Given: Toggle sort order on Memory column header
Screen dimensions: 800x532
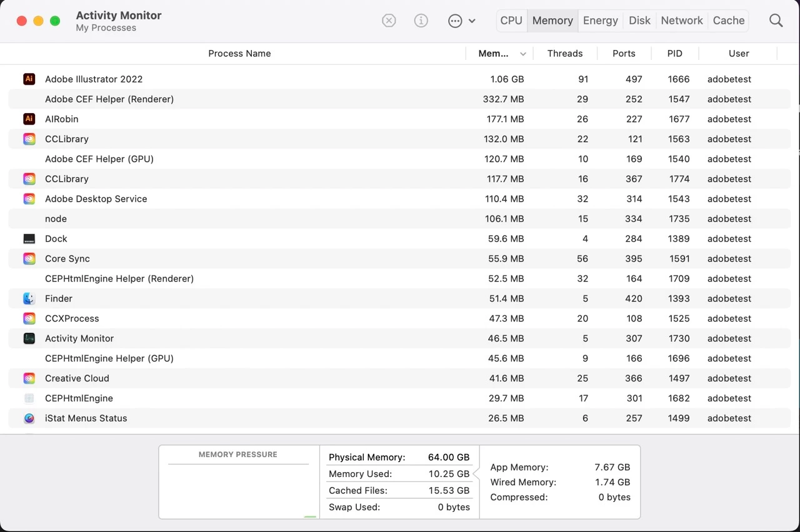Looking at the screenshot, I should [x=500, y=54].
